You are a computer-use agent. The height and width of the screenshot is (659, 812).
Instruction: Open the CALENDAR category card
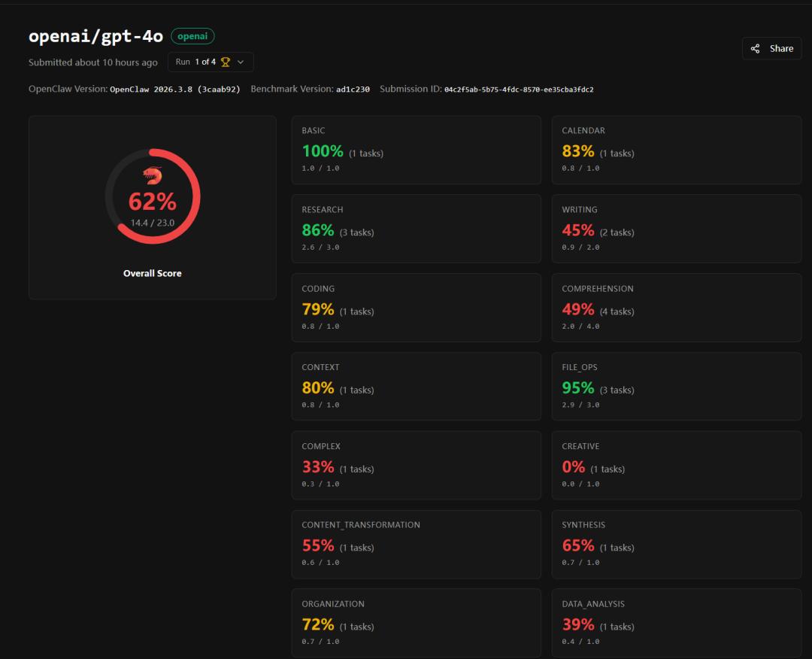[676, 150]
